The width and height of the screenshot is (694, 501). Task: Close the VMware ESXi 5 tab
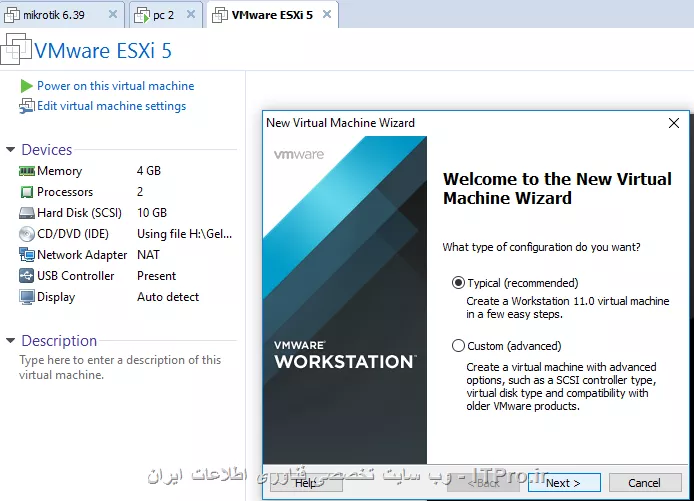[327, 14]
